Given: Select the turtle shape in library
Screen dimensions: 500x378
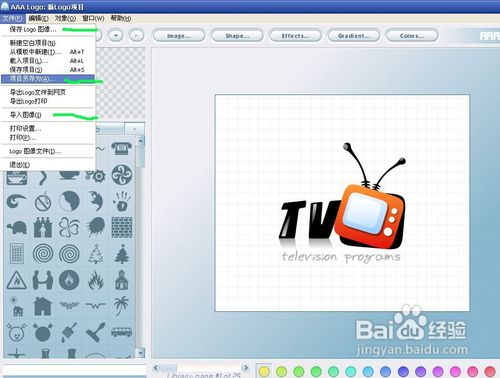Looking at the screenshot, I should tap(17, 228).
